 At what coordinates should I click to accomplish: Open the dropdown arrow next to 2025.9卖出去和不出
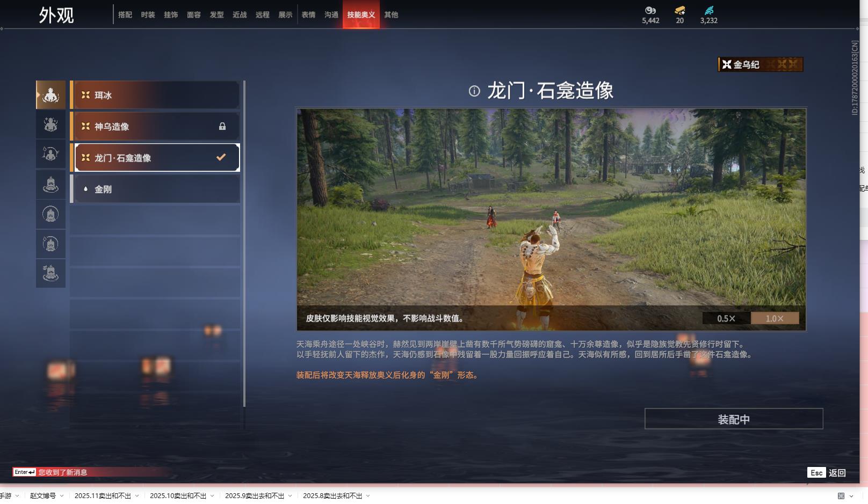[290, 496]
